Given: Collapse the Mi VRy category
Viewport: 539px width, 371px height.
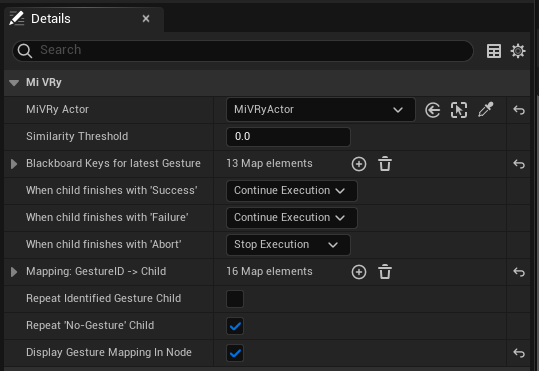Looking at the screenshot, I should [14, 83].
